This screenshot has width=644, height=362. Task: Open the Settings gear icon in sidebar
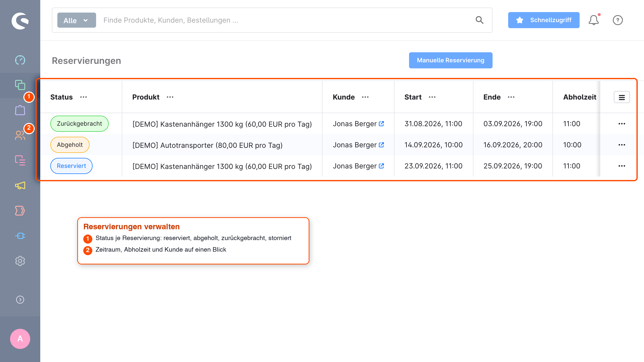20,261
